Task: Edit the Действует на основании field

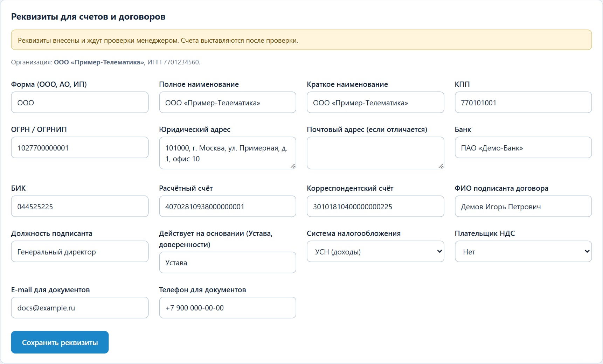Action: point(228,262)
